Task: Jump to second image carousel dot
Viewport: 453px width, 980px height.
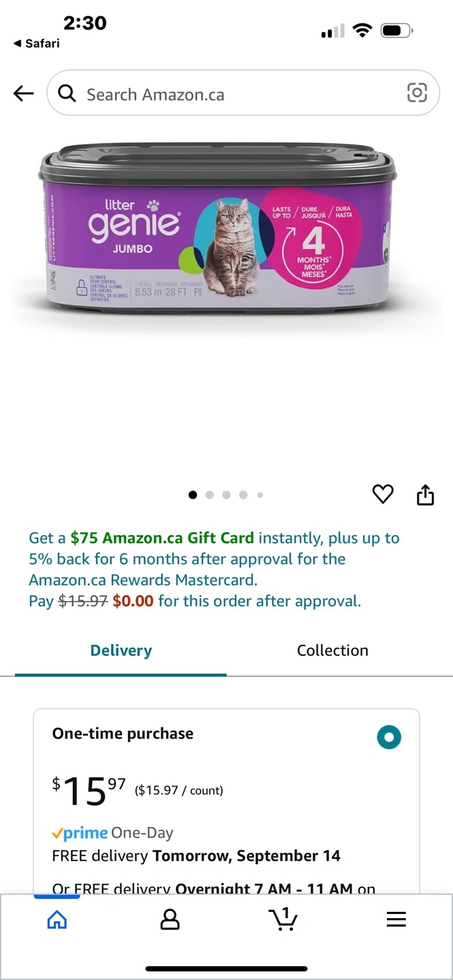Action: coord(209,495)
